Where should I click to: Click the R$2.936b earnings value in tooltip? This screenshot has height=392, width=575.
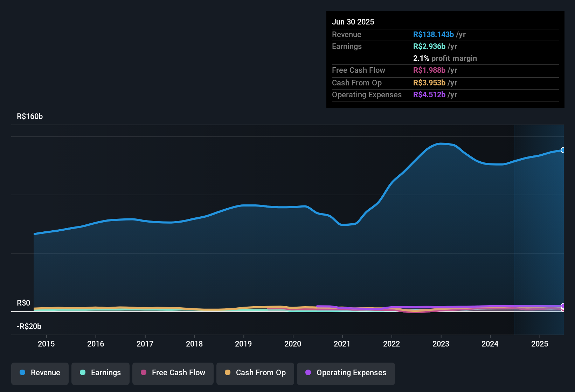[429, 46]
